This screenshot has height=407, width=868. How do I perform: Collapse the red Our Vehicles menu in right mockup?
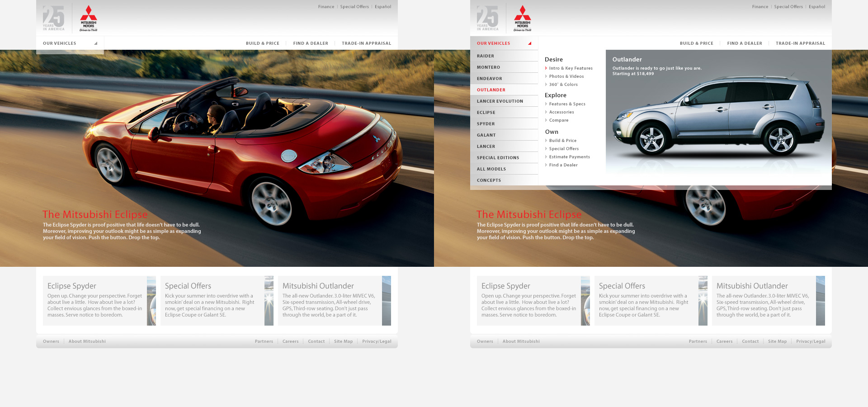click(504, 43)
